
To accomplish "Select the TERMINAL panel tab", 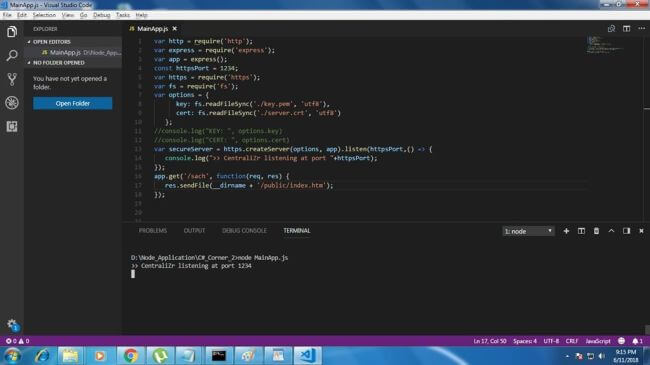I will tap(297, 231).
